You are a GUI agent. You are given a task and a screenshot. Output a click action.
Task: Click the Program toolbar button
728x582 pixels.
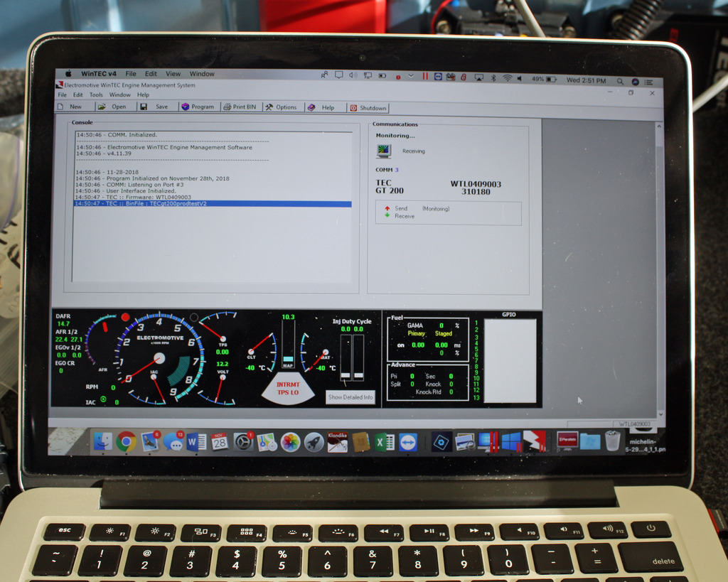(198, 107)
